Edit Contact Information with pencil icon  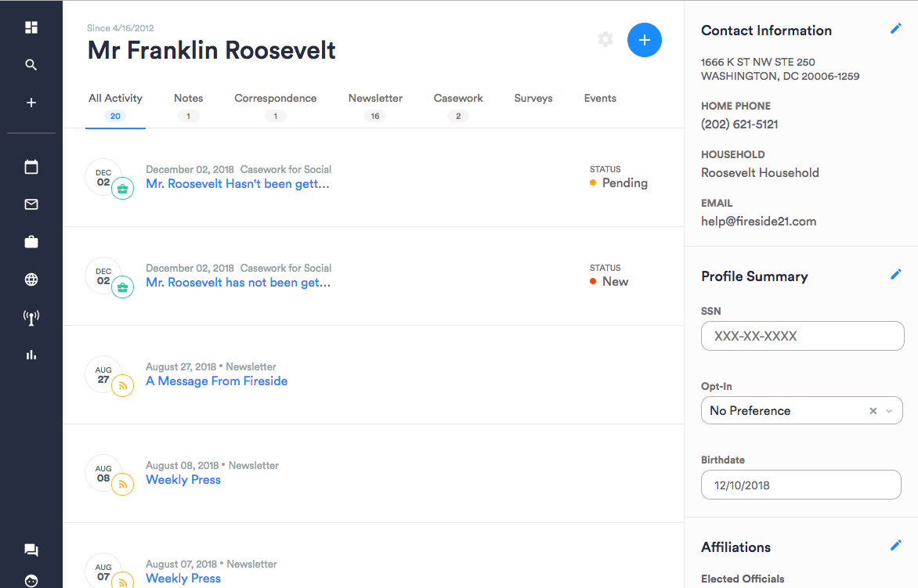896,29
